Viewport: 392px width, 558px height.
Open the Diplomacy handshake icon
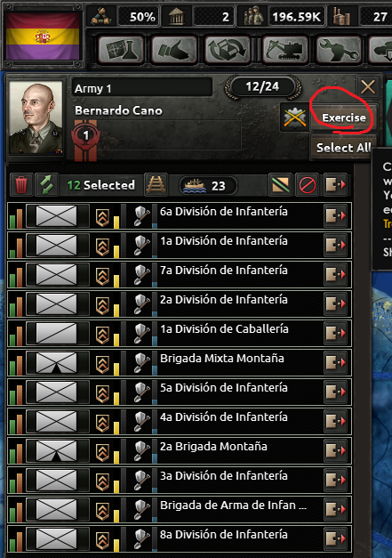point(174,50)
